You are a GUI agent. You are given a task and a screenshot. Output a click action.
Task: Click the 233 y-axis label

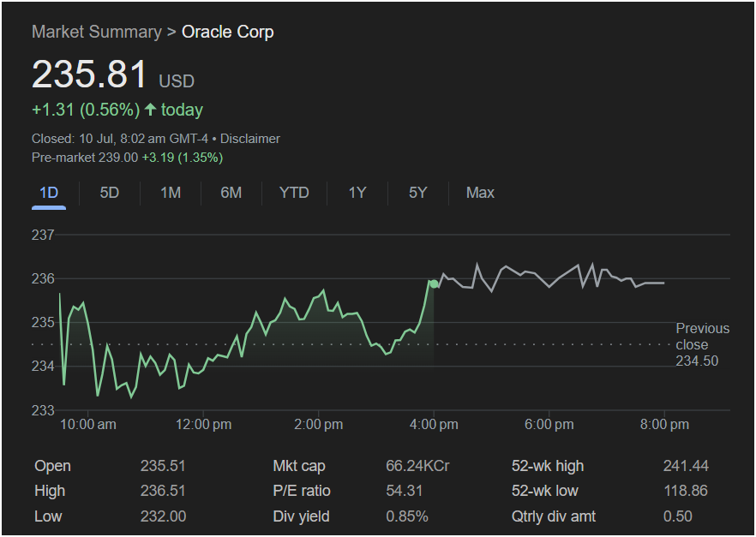[x=43, y=410]
